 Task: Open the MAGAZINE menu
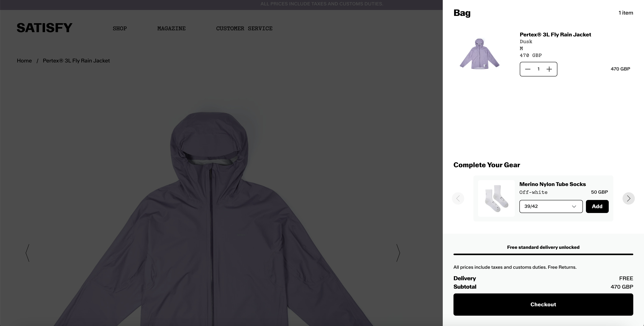coord(171,29)
